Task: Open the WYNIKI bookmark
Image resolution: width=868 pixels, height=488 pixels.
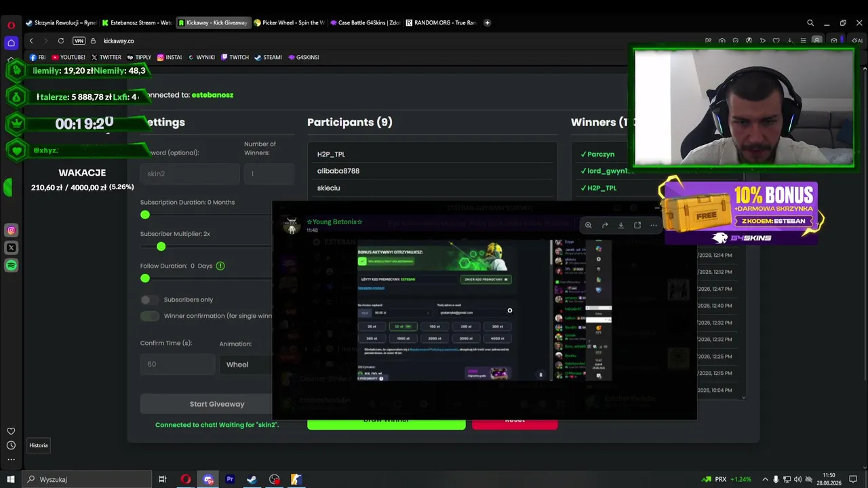Action: tap(201, 57)
